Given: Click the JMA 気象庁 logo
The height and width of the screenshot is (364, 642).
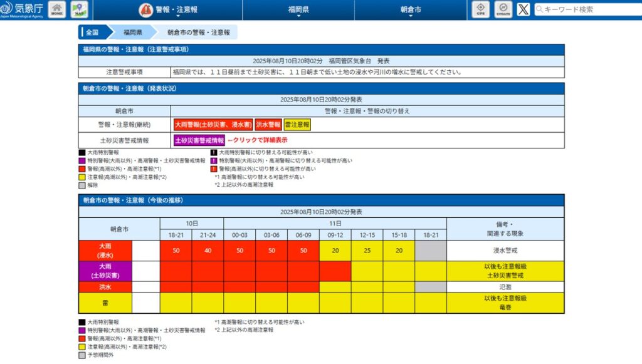Looking at the screenshot, I should coord(22,10).
